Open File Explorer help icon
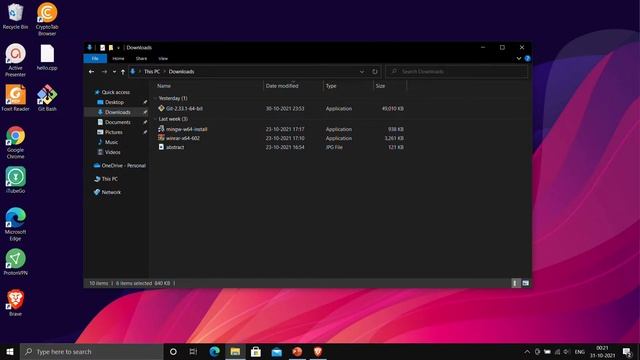This screenshot has height=360, width=640. 527,58
